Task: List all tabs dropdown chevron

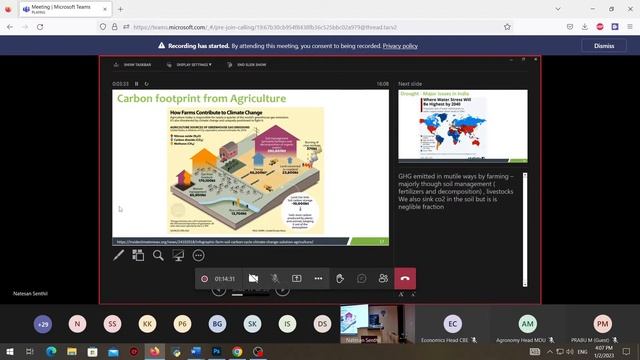Action: (558, 9)
